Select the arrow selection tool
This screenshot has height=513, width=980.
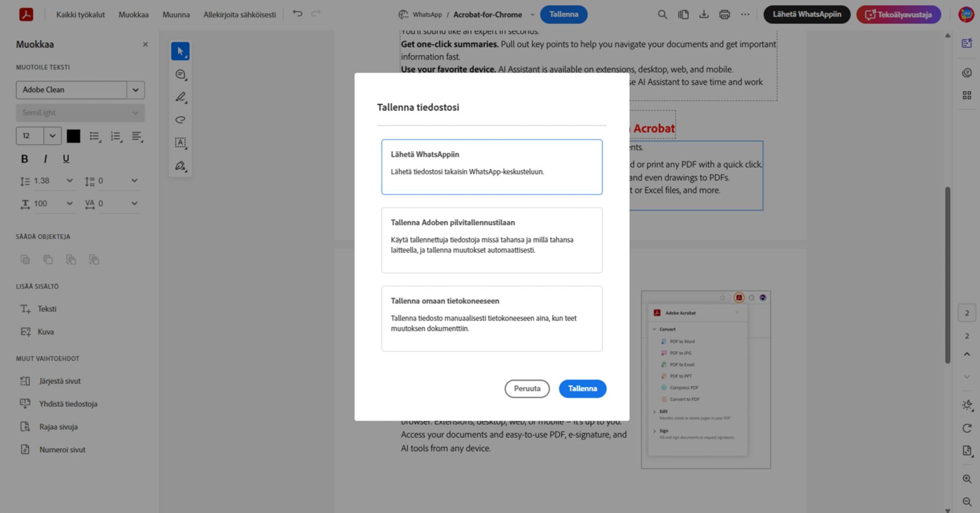click(x=180, y=51)
